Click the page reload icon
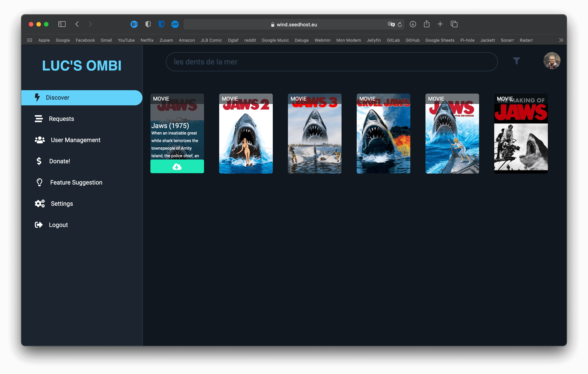The image size is (588, 374). 400,24
